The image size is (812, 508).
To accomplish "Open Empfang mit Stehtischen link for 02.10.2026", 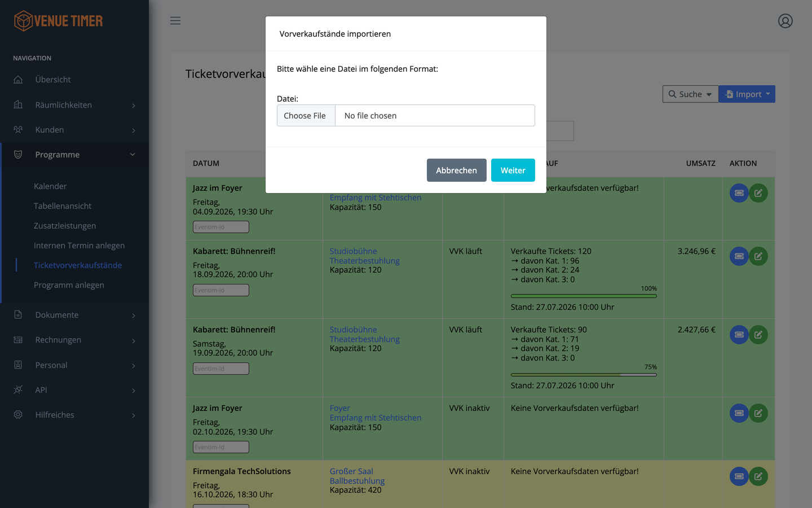I will 376,418.
